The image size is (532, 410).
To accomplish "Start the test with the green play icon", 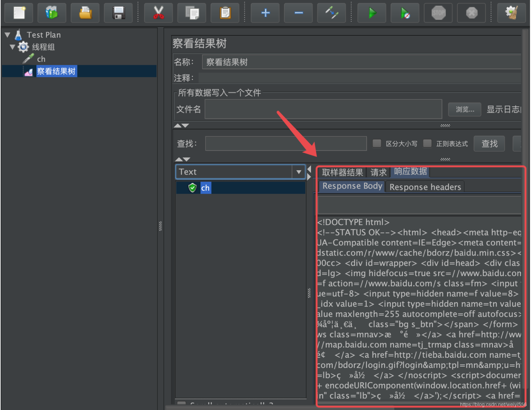I will (372, 13).
